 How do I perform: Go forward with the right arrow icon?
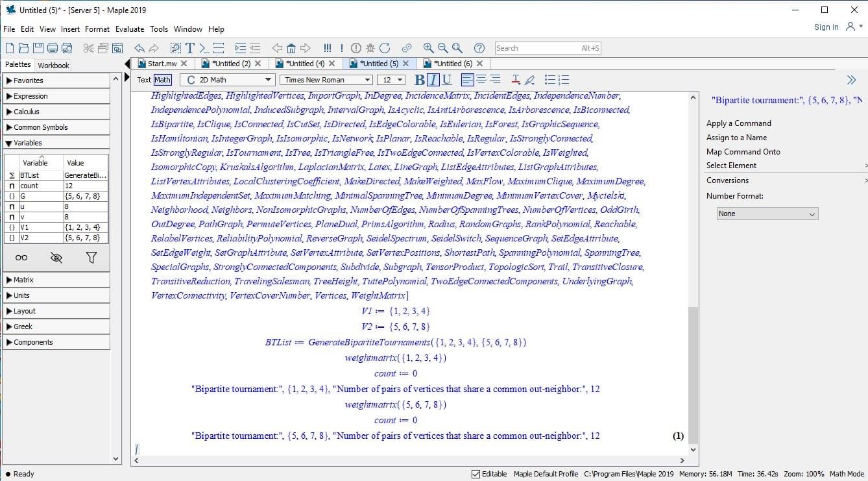(306, 48)
